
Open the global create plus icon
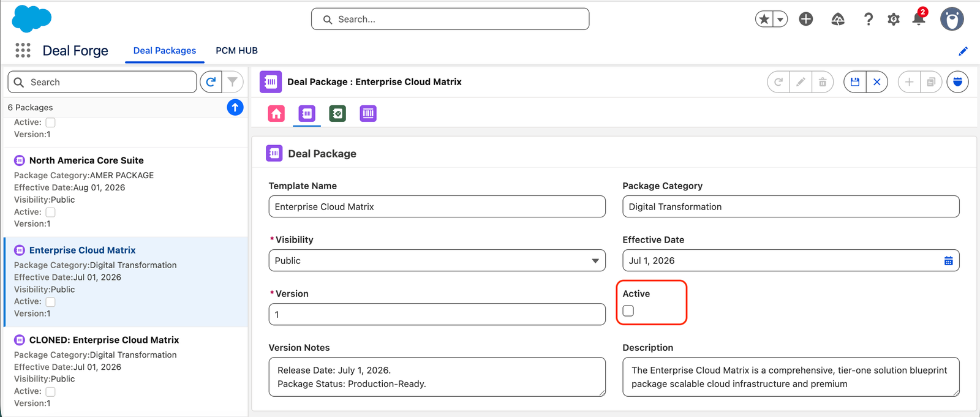click(806, 19)
